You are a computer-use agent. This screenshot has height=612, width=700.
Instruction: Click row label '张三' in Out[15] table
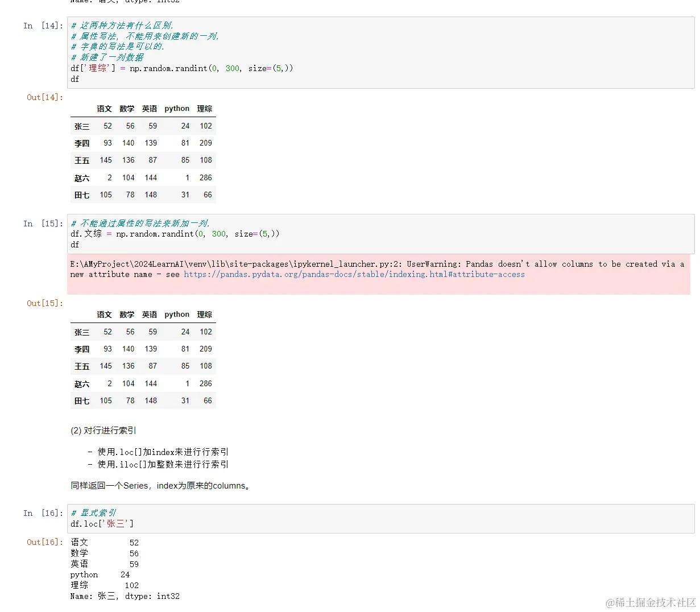coord(82,332)
